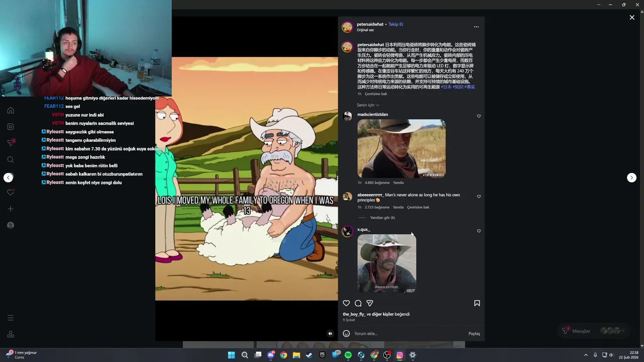Open the hamburger More menu in sidebar

(11, 318)
